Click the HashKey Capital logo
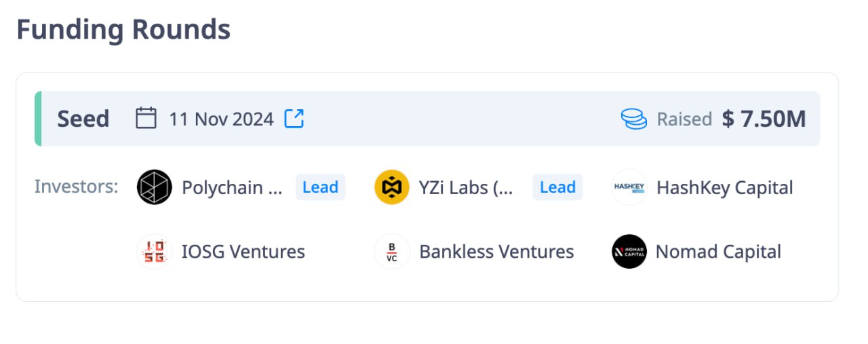The height and width of the screenshot is (344, 868). click(x=629, y=187)
